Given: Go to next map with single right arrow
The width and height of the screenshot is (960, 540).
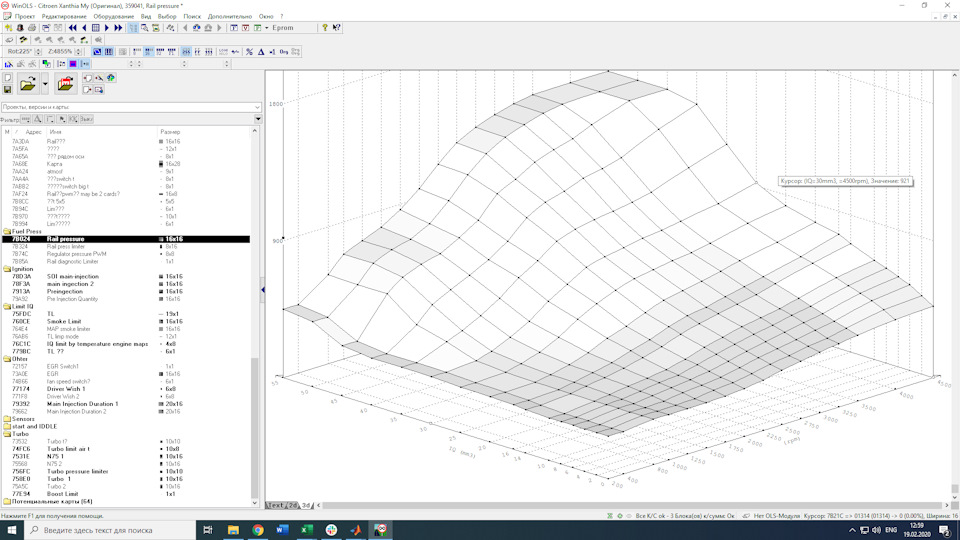Looking at the screenshot, I should [107, 28].
